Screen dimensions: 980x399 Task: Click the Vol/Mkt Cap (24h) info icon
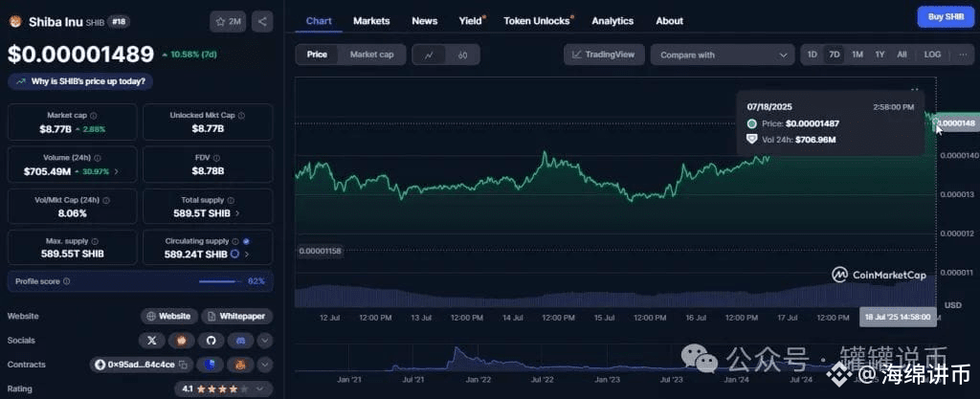pos(105,200)
